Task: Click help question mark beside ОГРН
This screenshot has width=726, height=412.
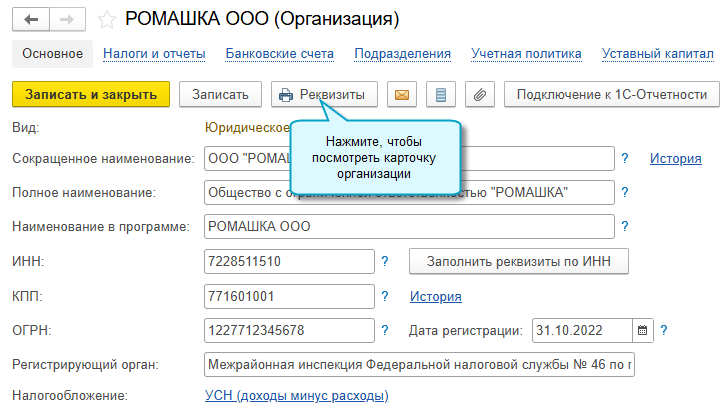Action: click(x=385, y=330)
